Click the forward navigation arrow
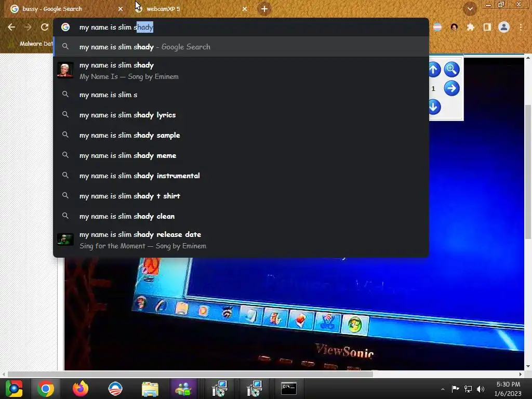 [28, 27]
